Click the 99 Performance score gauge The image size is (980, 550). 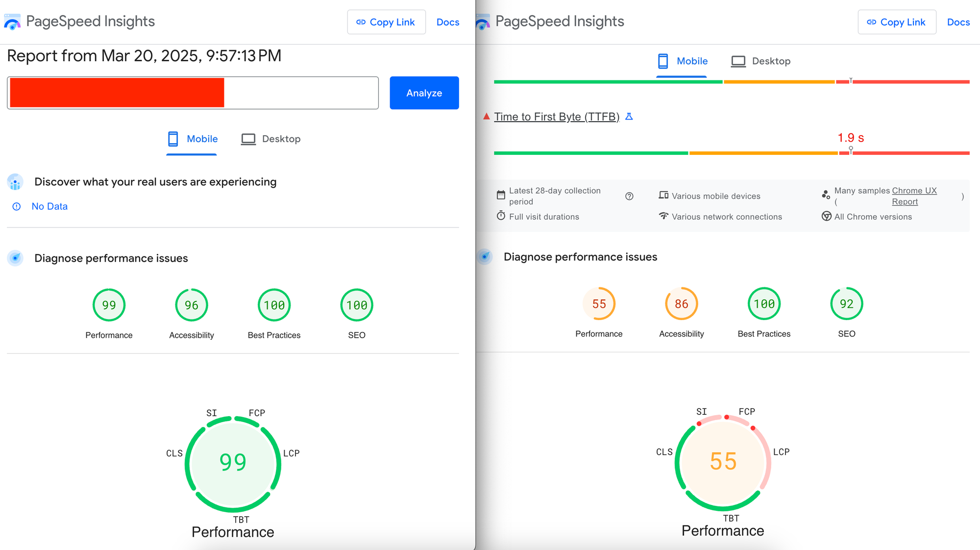pyautogui.click(x=109, y=305)
